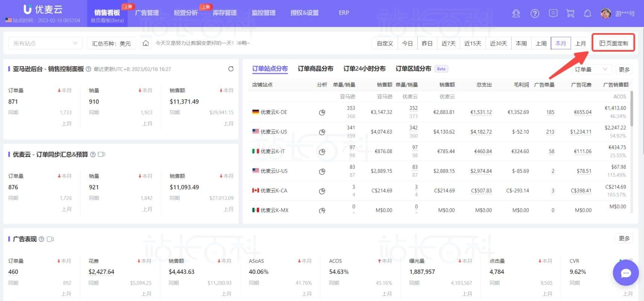Viewport: 644px width, 301px height.
Task: Expand the 订单量 sort dropdown
Action: tap(591, 69)
